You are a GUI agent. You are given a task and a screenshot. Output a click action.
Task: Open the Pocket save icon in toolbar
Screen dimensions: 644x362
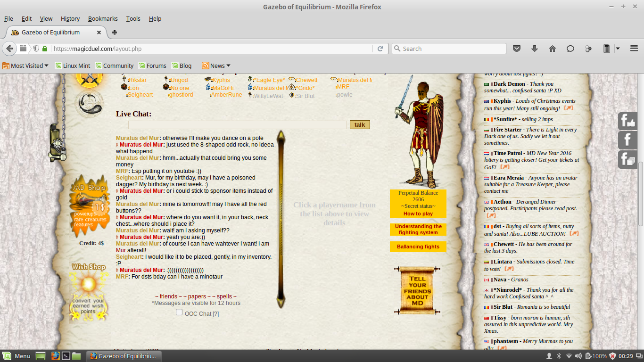[x=517, y=49]
